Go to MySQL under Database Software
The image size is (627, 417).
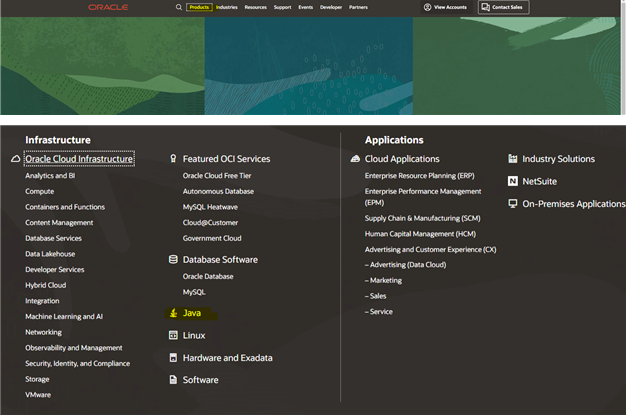click(194, 292)
